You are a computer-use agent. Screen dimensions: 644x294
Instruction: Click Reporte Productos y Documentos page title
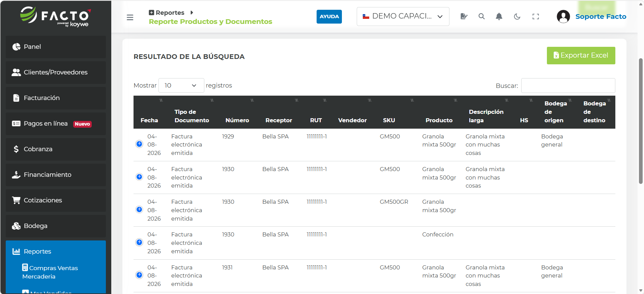[x=210, y=22]
